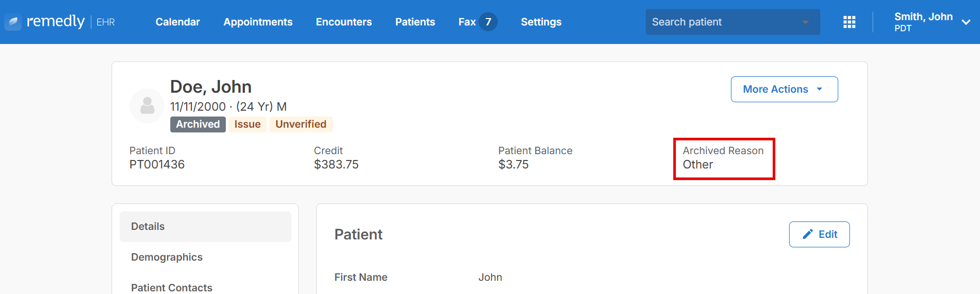Image resolution: width=980 pixels, height=294 pixels.
Task: Click the patient avatar placeholder icon
Action: click(x=147, y=106)
